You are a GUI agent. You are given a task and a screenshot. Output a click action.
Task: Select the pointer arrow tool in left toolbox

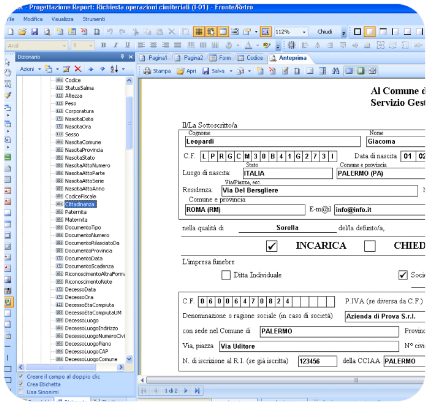(8, 62)
